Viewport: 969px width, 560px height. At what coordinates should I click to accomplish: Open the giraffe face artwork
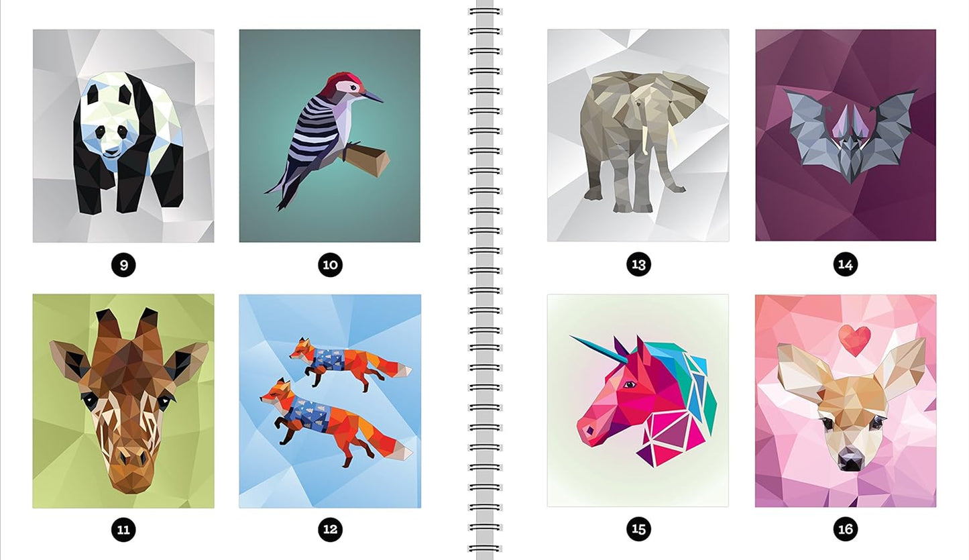[x=123, y=400]
